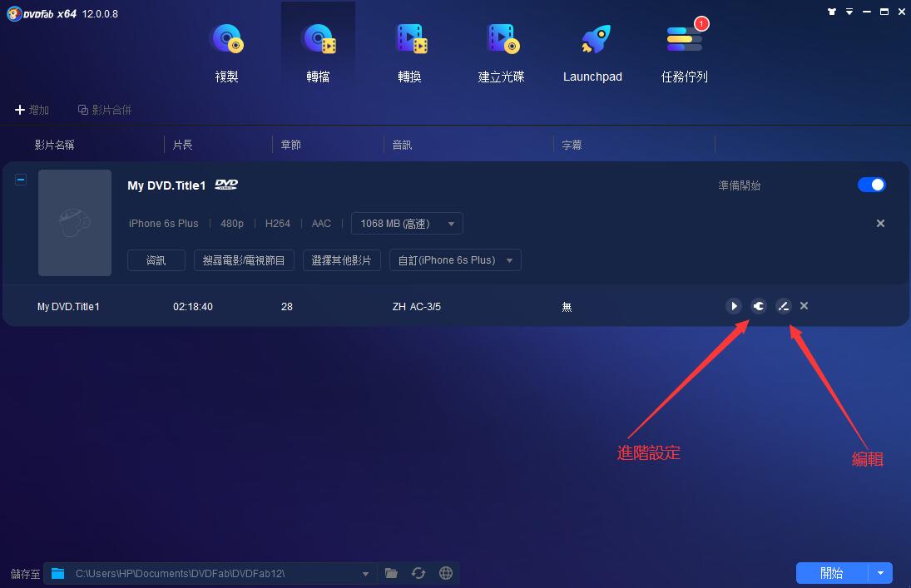Click the globe icon at bottom
This screenshot has height=588, width=911.
(446, 574)
